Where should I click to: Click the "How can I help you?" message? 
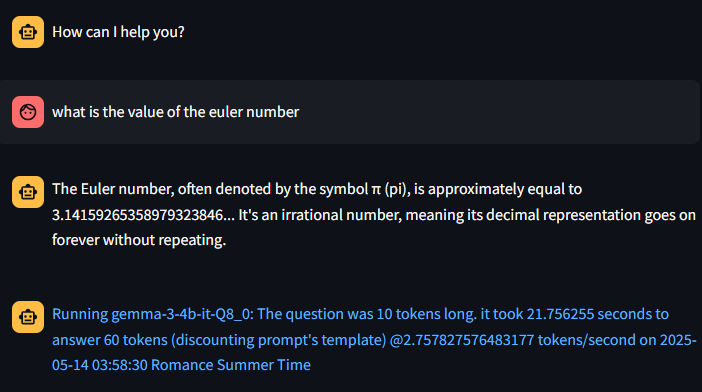[118, 32]
